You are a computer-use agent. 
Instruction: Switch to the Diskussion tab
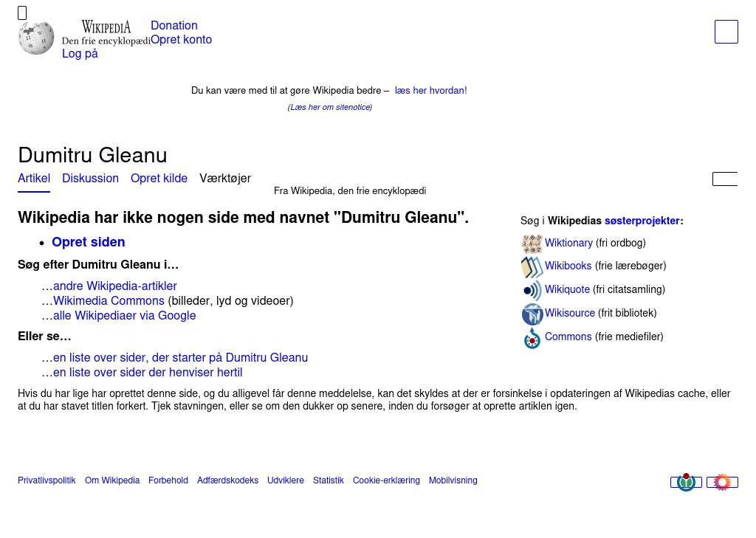tap(90, 179)
